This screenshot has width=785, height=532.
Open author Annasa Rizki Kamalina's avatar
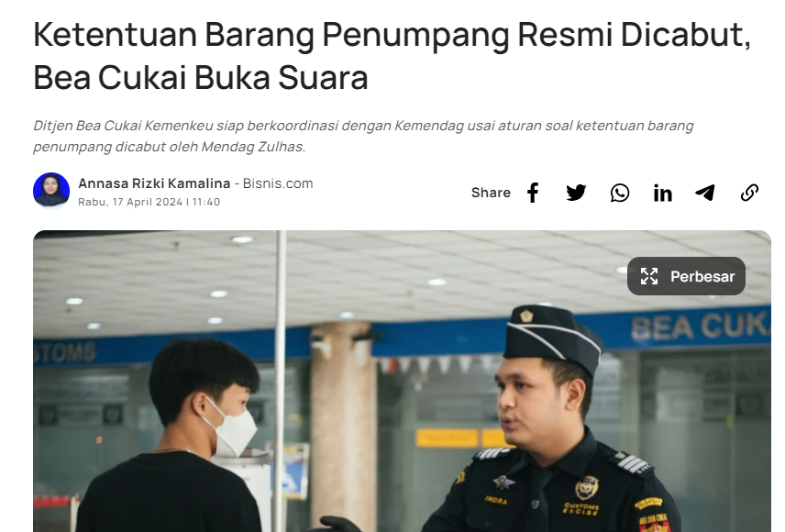pos(51,191)
